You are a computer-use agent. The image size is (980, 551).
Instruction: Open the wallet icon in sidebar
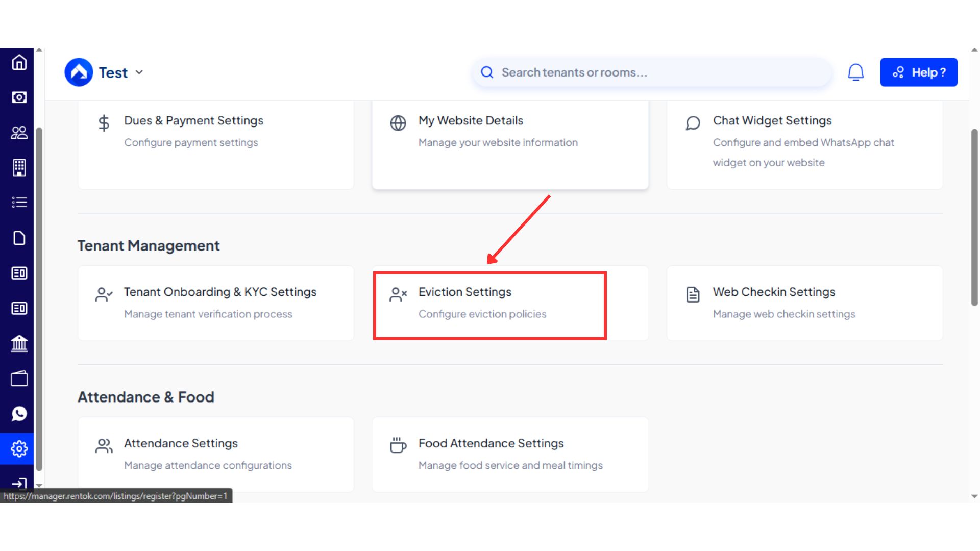19,379
